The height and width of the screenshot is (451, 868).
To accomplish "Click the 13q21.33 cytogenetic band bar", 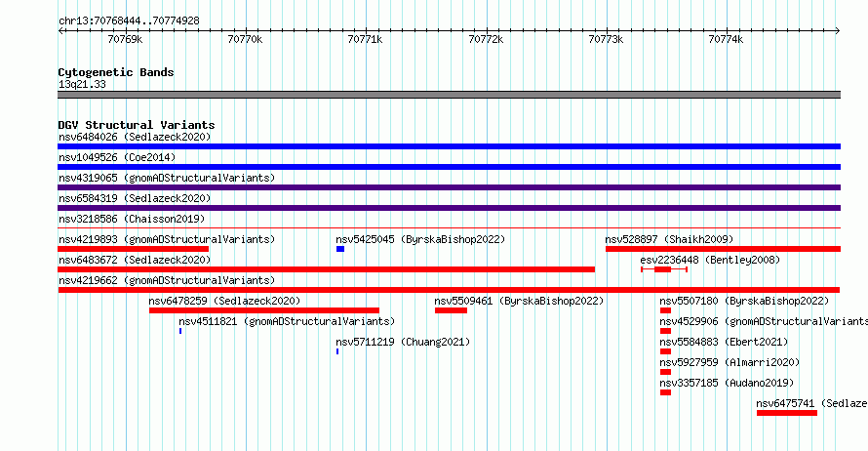I will (449, 95).
